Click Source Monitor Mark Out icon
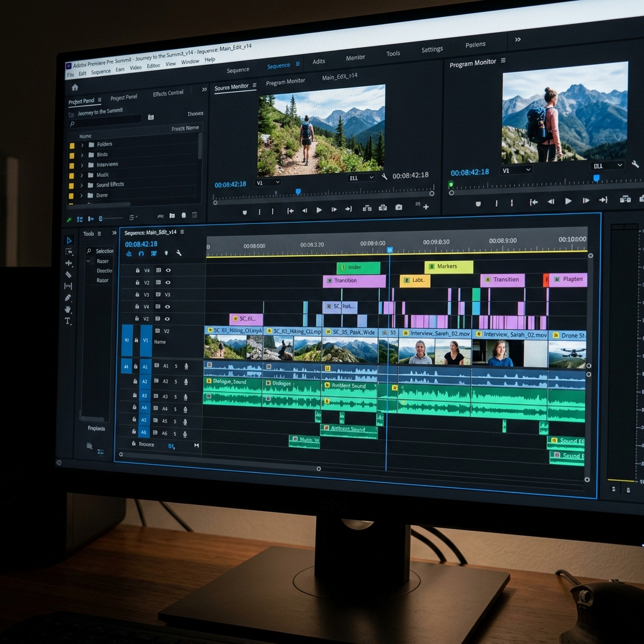This screenshot has height=644, width=644. [272, 211]
